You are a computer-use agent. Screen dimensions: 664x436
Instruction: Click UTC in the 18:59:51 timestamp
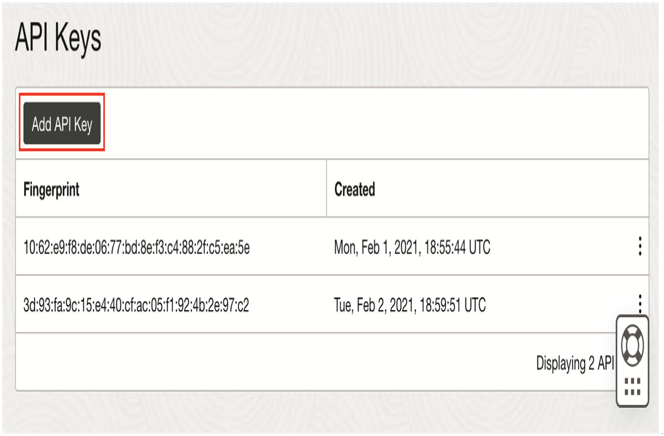[x=475, y=305]
